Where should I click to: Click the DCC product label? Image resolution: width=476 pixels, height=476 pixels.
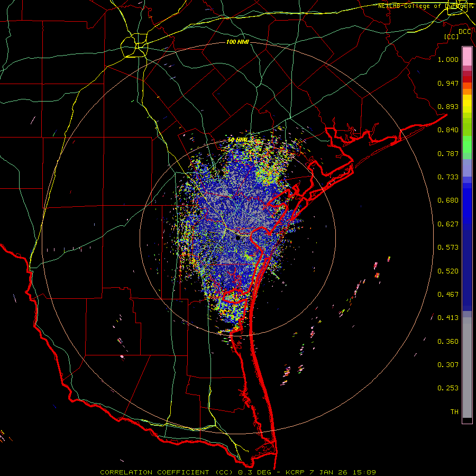pyautogui.click(x=465, y=32)
